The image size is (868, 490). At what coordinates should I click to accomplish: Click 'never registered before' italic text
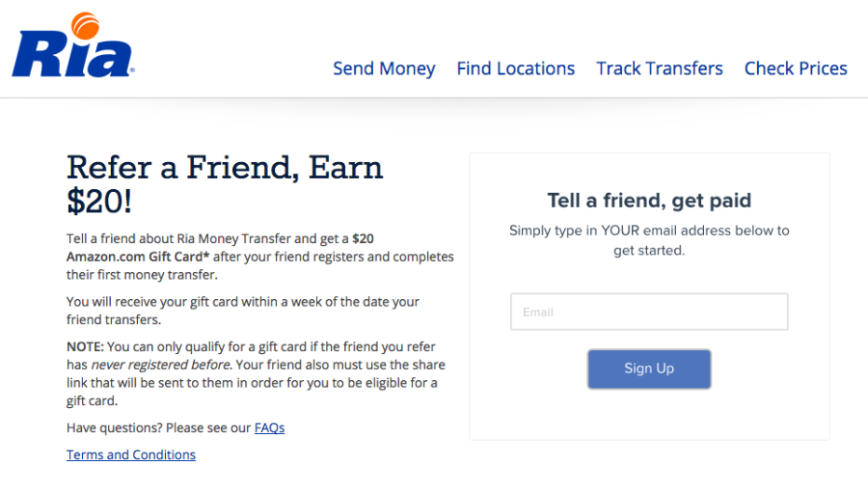pyautogui.click(x=160, y=365)
